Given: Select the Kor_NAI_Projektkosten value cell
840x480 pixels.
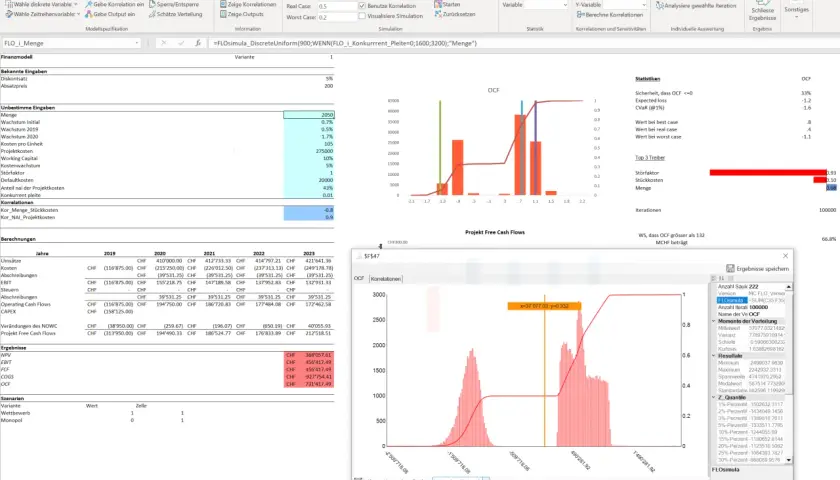Looking at the screenshot, I should point(309,217).
